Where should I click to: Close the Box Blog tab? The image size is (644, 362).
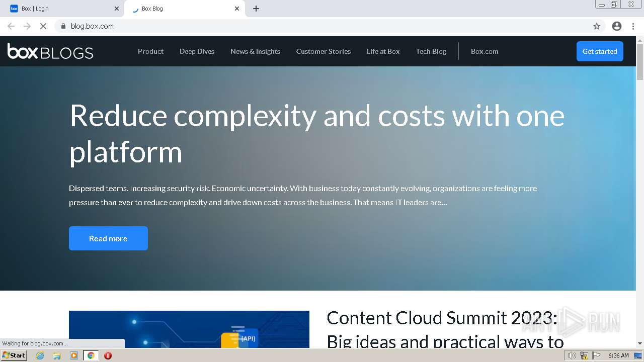(x=237, y=9)
